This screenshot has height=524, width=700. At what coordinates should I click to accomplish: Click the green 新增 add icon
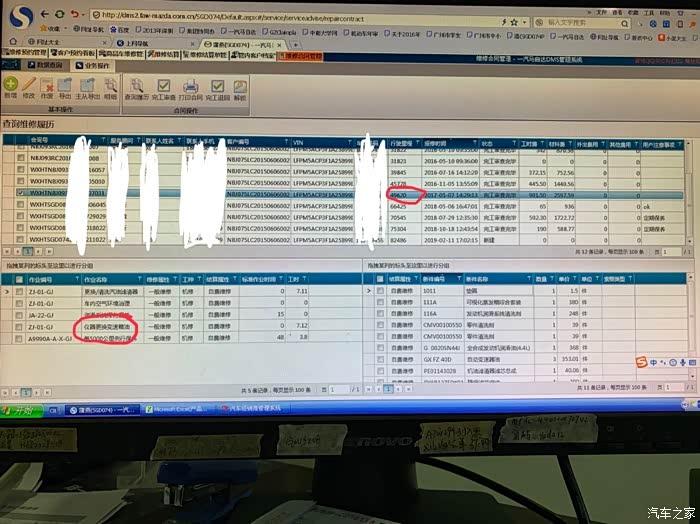click(x=10, y=84)
